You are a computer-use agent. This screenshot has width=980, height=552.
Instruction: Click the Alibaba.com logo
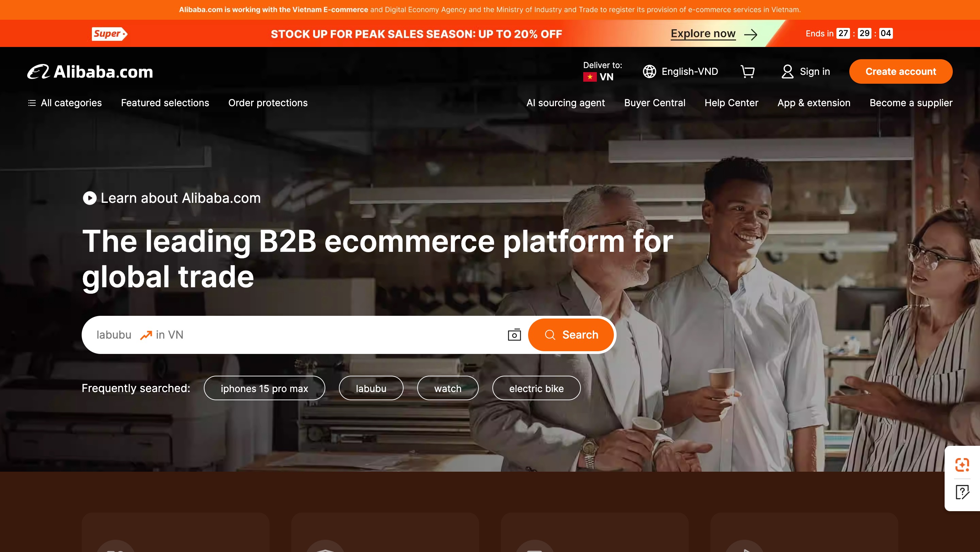click(90, 71)
